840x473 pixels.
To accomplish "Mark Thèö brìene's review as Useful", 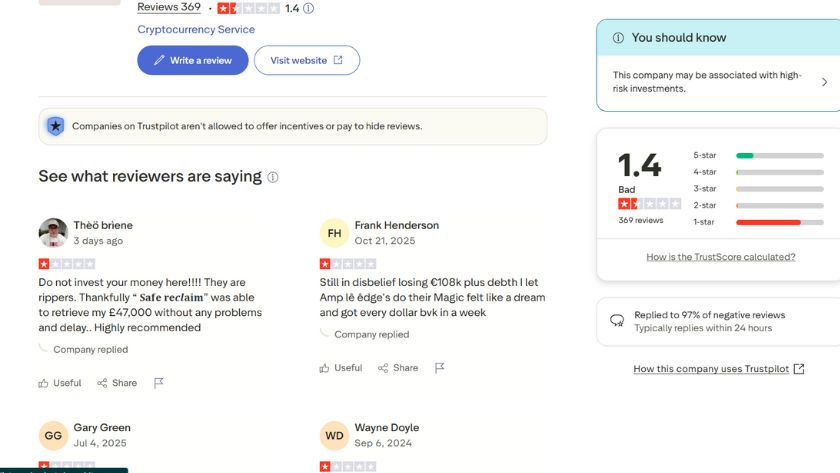I will coord(60,383).
